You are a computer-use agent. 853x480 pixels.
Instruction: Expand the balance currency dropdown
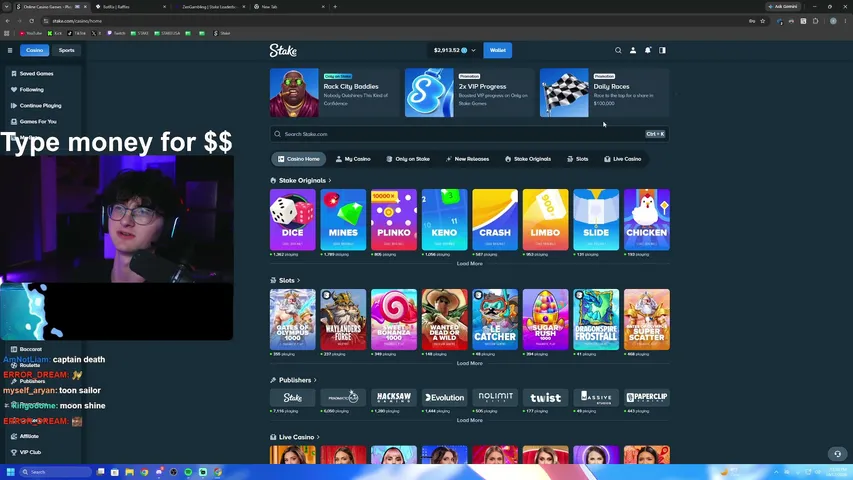pos(473,50)
